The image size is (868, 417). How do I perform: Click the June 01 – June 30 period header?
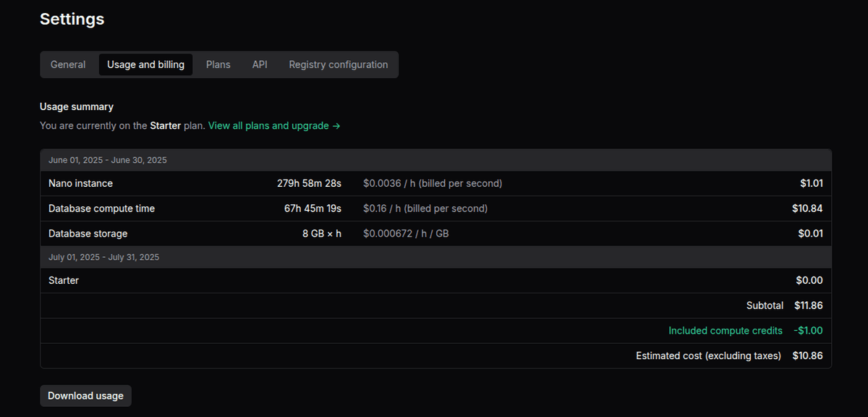point(108,160)
